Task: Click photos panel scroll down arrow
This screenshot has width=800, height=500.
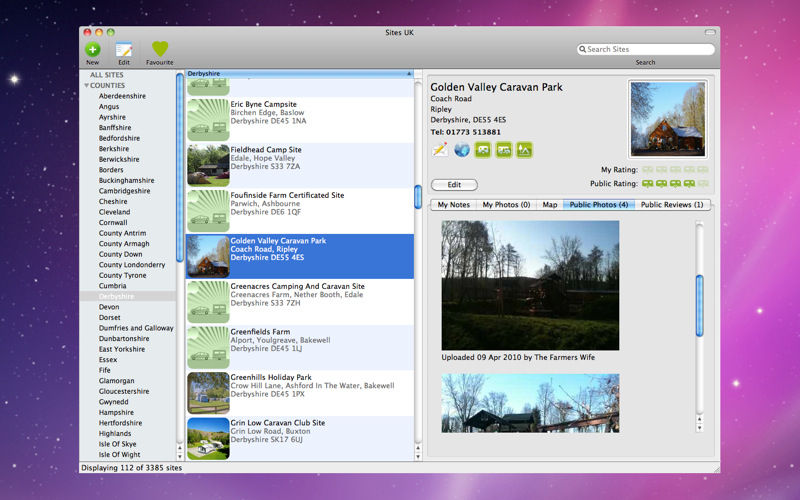Action: [x=699, y=428]
